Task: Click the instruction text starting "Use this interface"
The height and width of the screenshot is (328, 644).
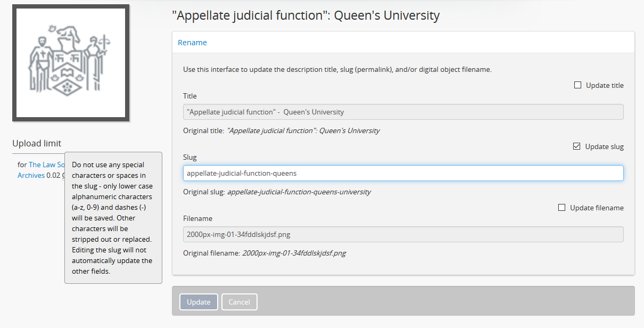Action: 337,69
